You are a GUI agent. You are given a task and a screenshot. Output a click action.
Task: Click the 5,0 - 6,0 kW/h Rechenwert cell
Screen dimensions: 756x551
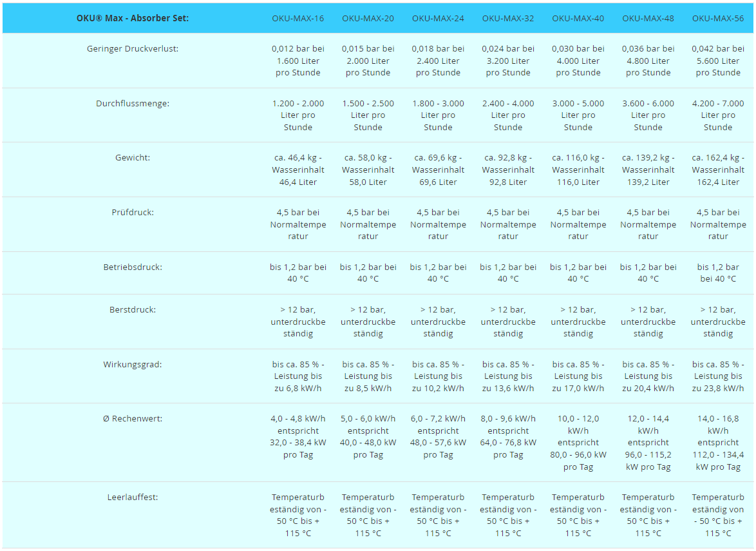pos(368,437)
